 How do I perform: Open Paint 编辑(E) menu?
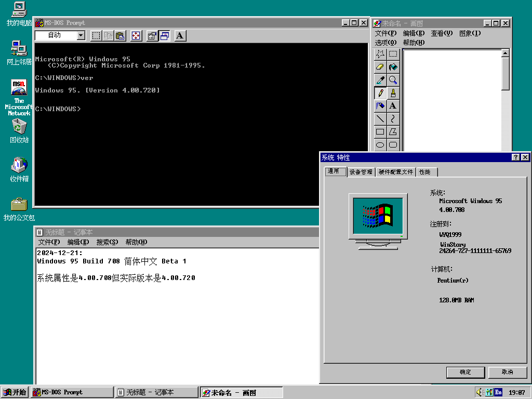[414, 33]
